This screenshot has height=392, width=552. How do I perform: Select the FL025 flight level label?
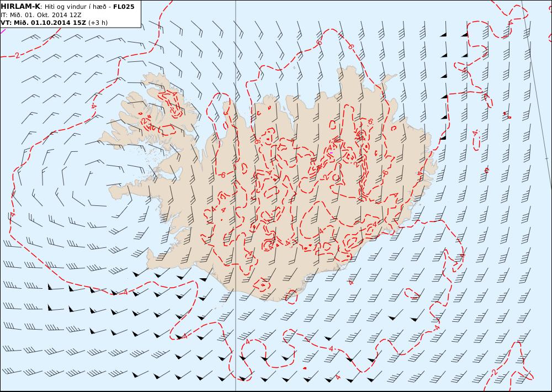click(124, 7)
